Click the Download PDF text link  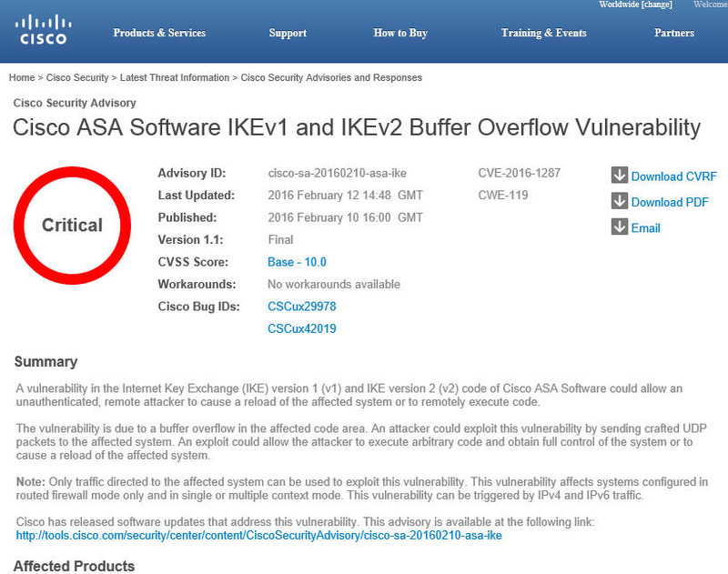pos(670,202)
